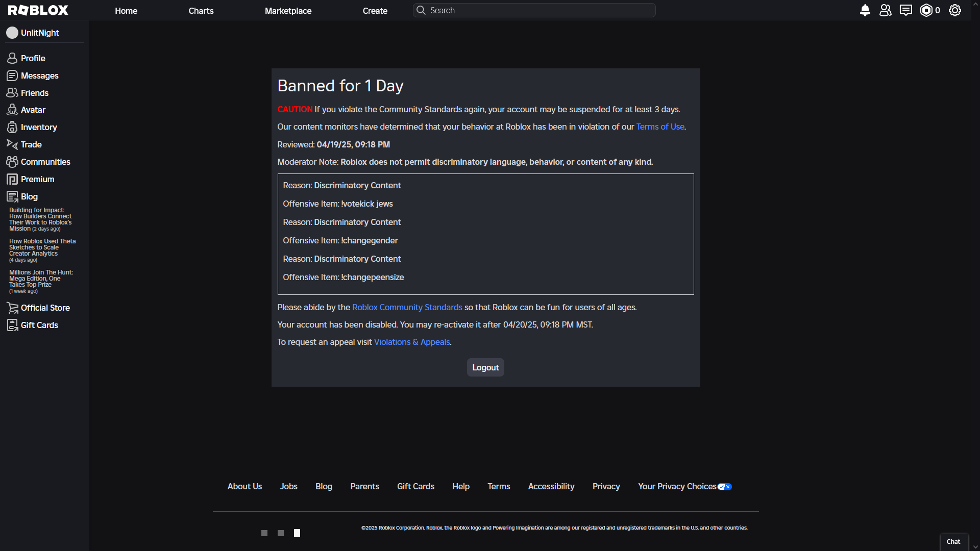Read blog post Millions Join The Hunt
Image resolution: width=980 pixels, height=551 pixels.
pos(41,282)
